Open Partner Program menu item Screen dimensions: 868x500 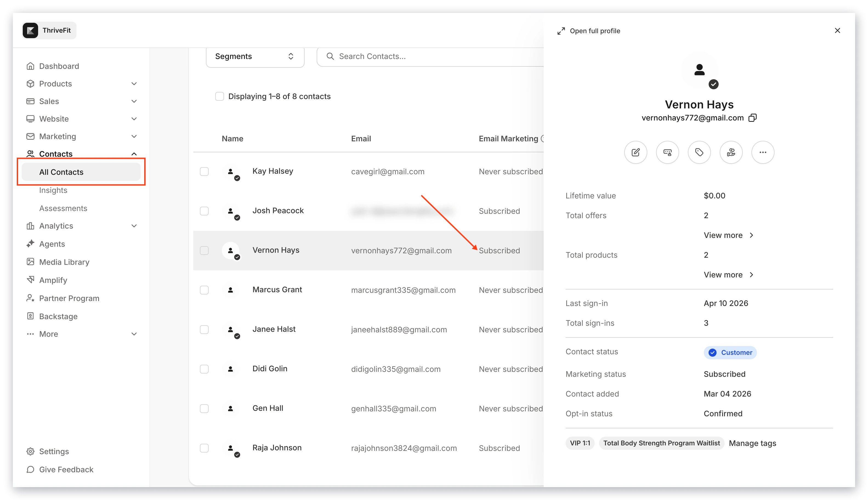(69, 298)
